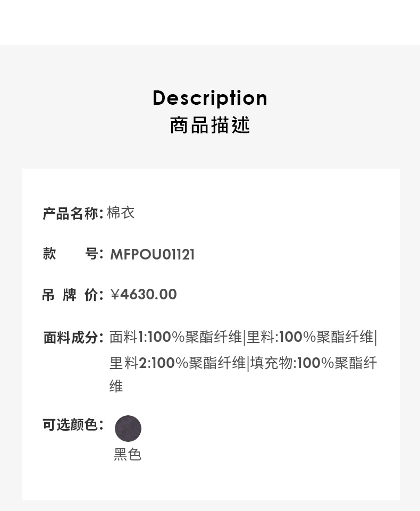
Task: Select the 黑色 color label
Action: pos(128,455)
